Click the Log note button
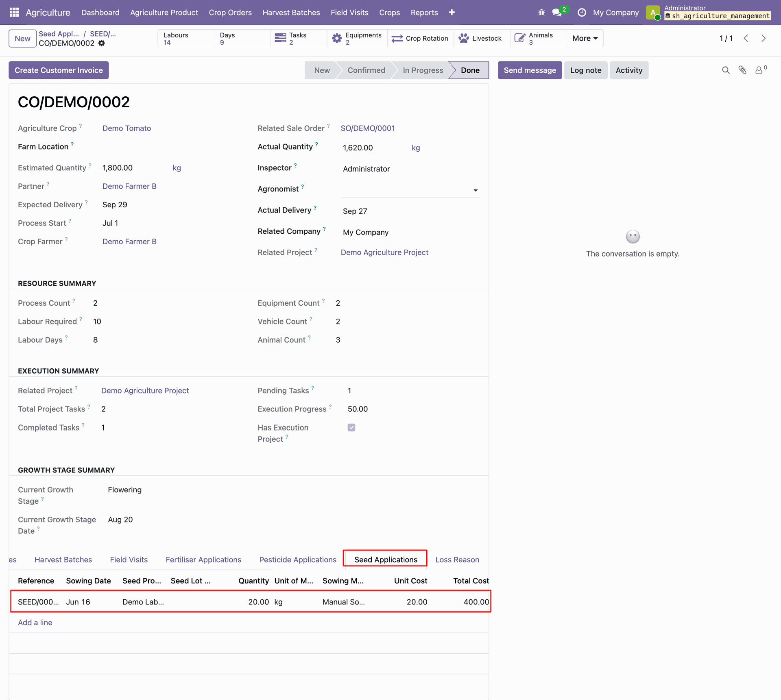The image size is (781, 700). pyautogui.click(x=586, y=70)
